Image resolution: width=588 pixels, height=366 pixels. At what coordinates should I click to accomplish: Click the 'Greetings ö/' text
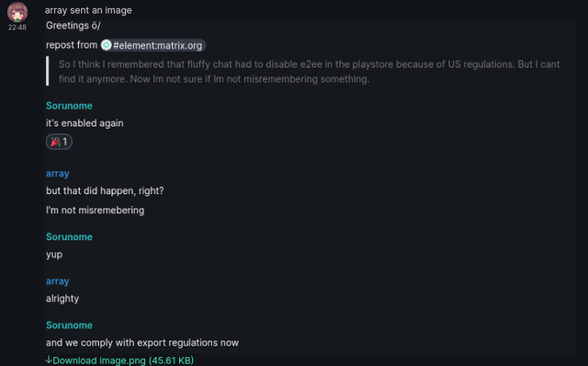[x=73, y=26]
